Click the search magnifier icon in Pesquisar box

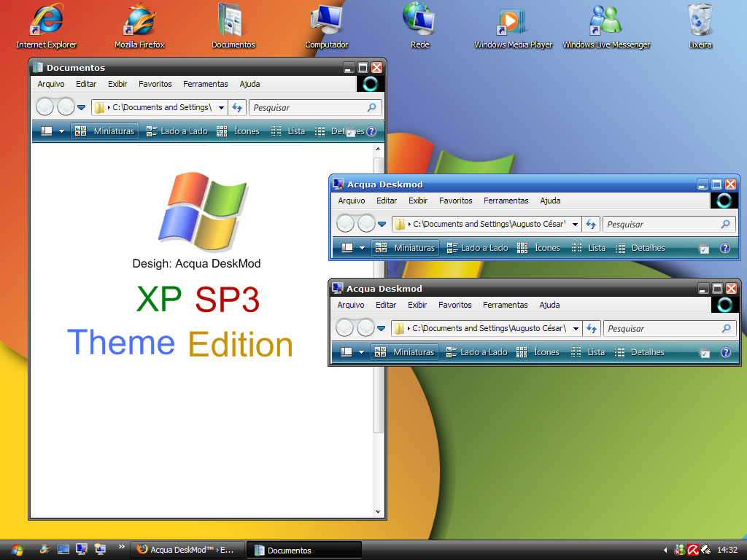(371, 107)
